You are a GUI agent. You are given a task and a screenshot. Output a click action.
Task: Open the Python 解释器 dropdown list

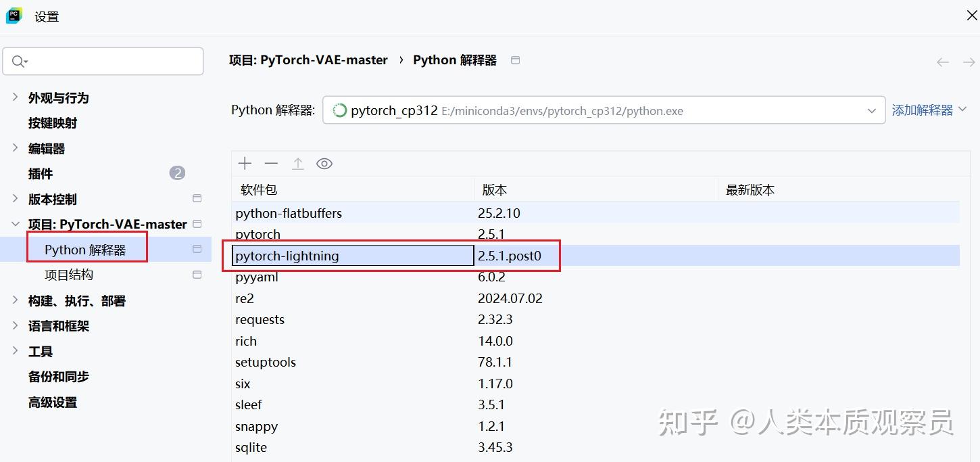click(871, 110)
